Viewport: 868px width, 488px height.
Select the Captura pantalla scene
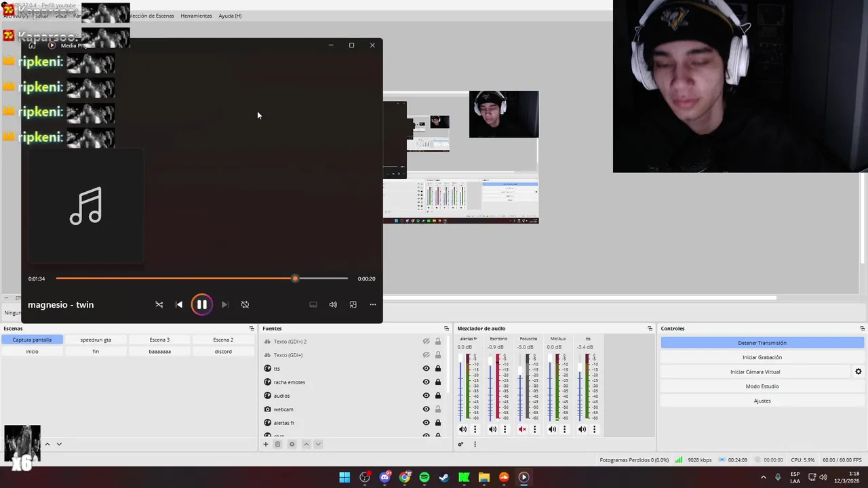(32, 340)
